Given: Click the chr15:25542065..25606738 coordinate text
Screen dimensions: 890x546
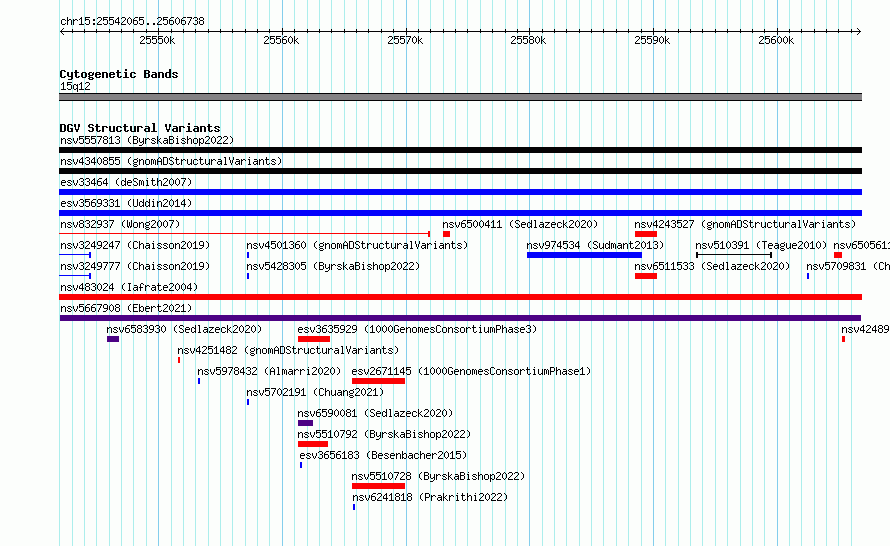Looking at the screenshot, I should tap(132, 21).
